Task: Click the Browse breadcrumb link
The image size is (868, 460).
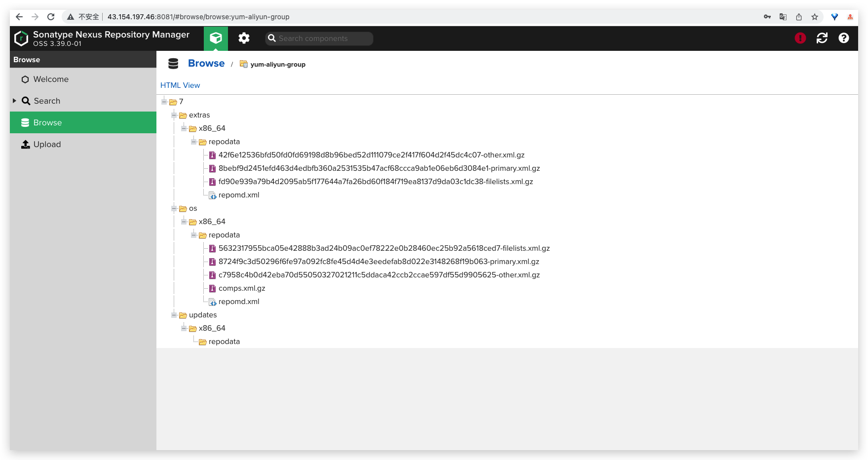Action: click(206, 64)
